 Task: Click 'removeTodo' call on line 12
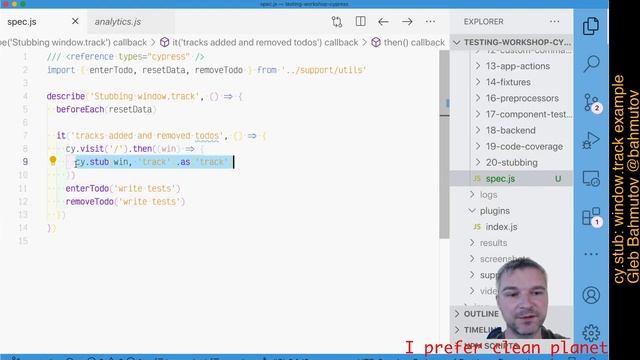(x=89, y=202)
